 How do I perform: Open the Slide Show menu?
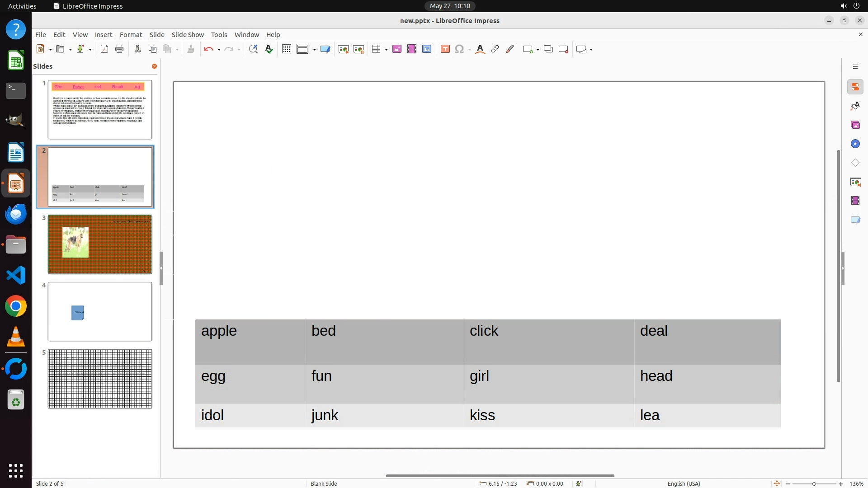tap(188, 34)
